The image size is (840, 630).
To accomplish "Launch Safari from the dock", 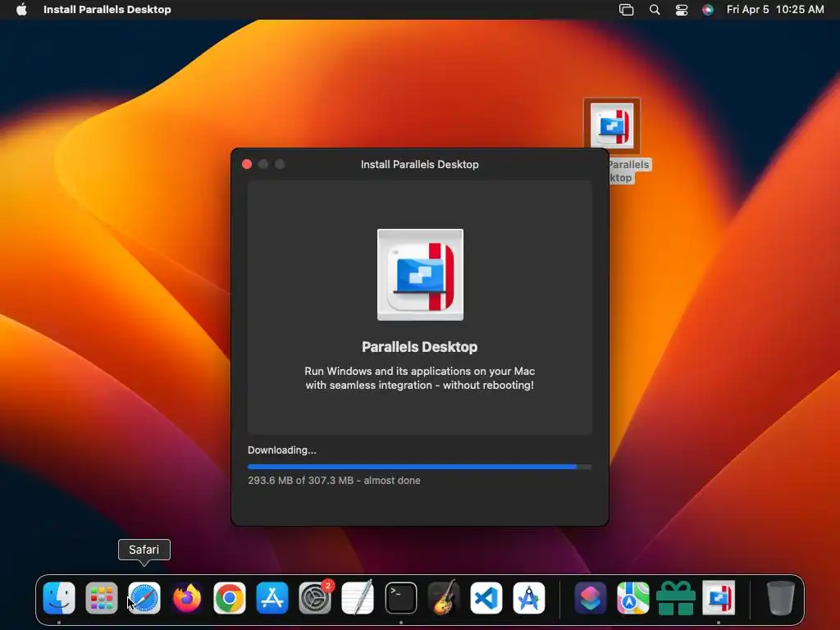I will pos(144,597).
